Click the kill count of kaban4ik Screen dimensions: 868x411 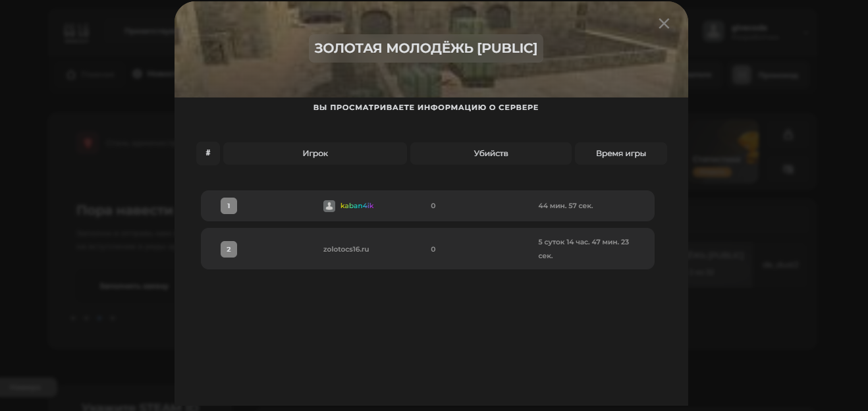click(x=433, y=206)
